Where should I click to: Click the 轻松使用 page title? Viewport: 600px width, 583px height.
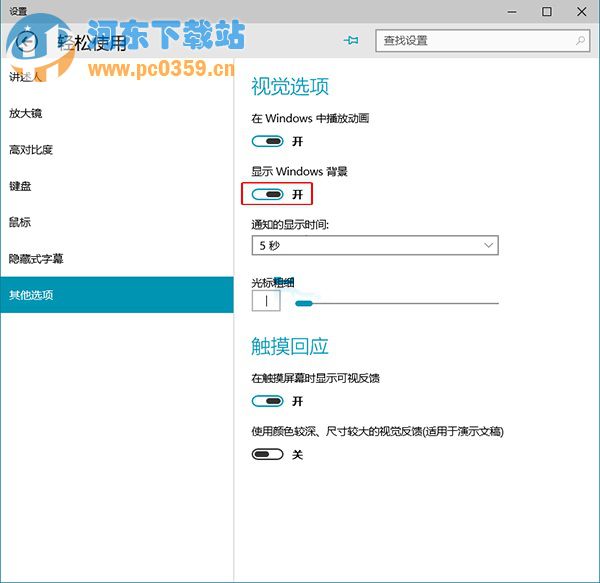pos(92,43)
